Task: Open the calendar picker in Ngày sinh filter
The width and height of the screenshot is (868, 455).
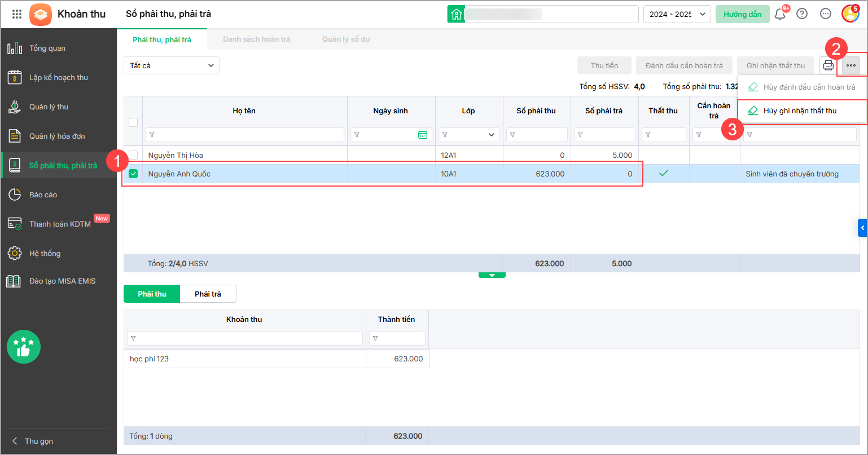Action: click(423, 135)
